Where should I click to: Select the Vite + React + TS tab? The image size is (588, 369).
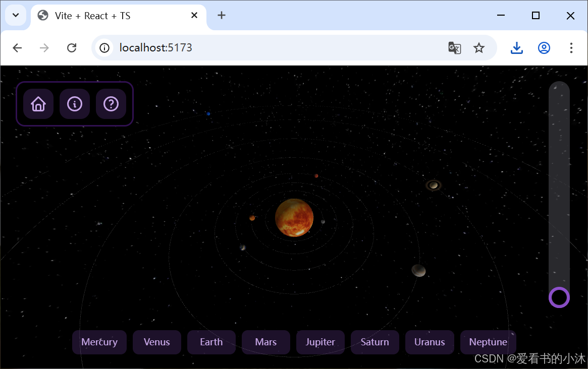(119, 17)
